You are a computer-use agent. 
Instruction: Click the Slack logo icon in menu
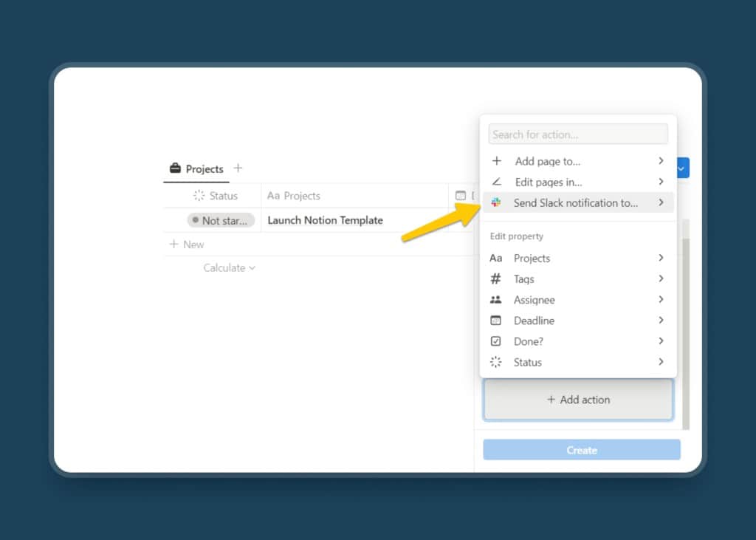(x=496, y=202)
